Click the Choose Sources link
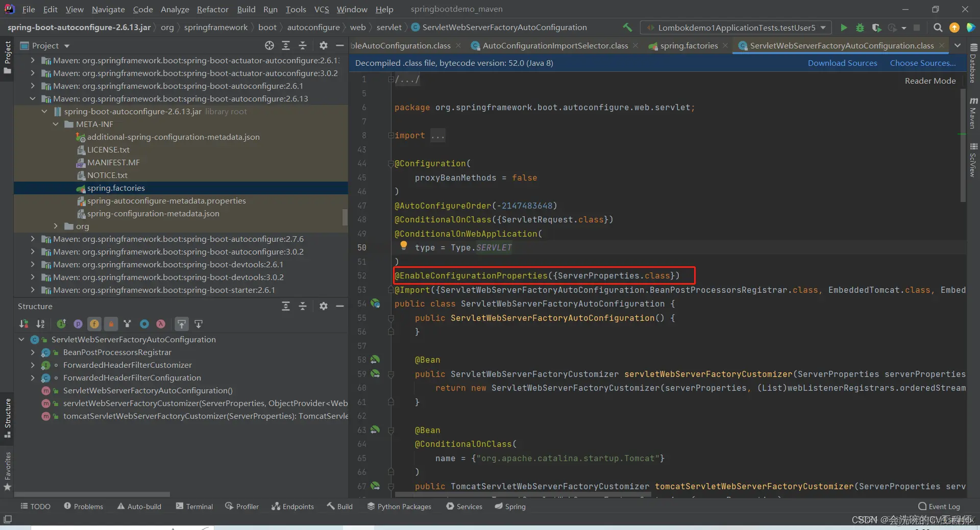The height and width of the screenshot is (530, 980). [x=922, y=63]
